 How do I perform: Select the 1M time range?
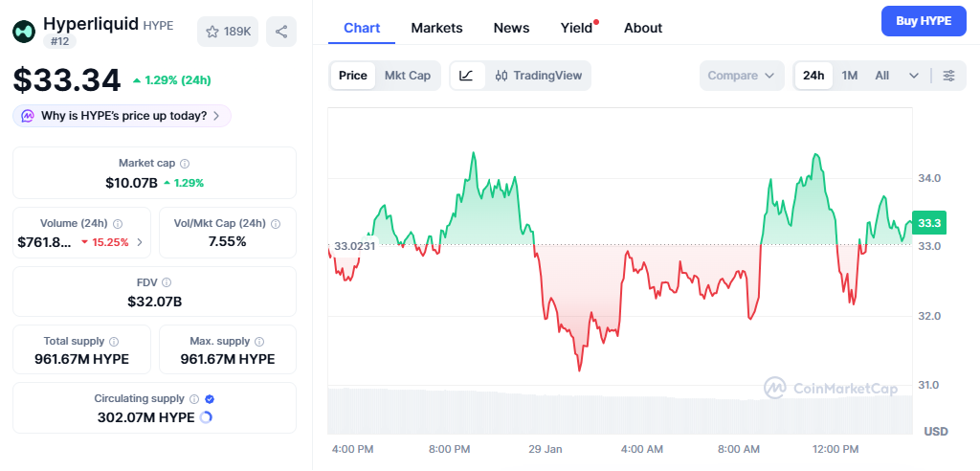click(x=850, y=76)
